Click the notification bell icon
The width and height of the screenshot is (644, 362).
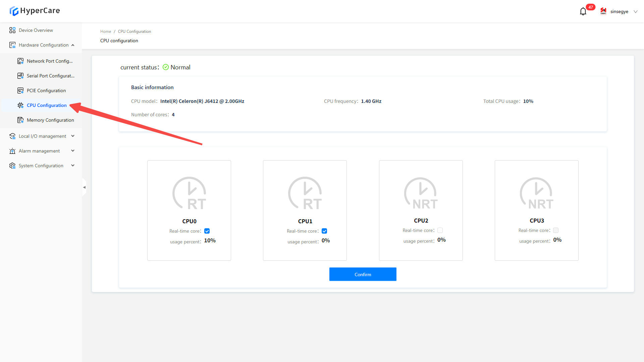(583, 11)
